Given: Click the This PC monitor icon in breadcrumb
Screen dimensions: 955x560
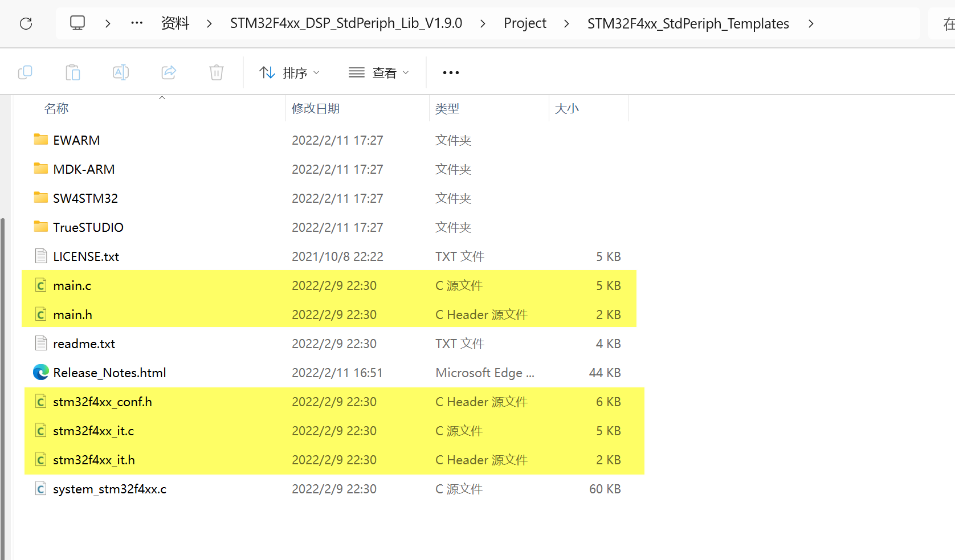Looking at the screenshot, I should [x=77, y=23].
